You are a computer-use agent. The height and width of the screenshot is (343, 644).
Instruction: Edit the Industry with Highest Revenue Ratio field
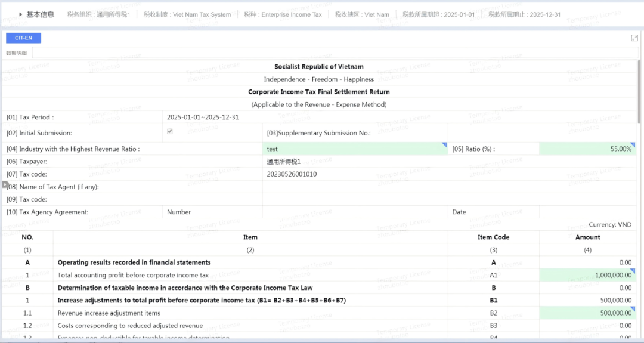[x=354, y=149]
